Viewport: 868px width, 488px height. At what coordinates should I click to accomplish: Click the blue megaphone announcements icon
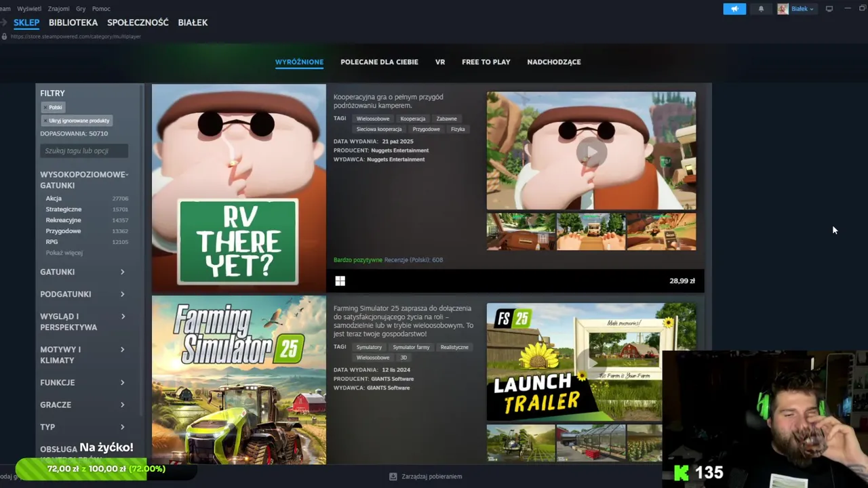point(734,9)
